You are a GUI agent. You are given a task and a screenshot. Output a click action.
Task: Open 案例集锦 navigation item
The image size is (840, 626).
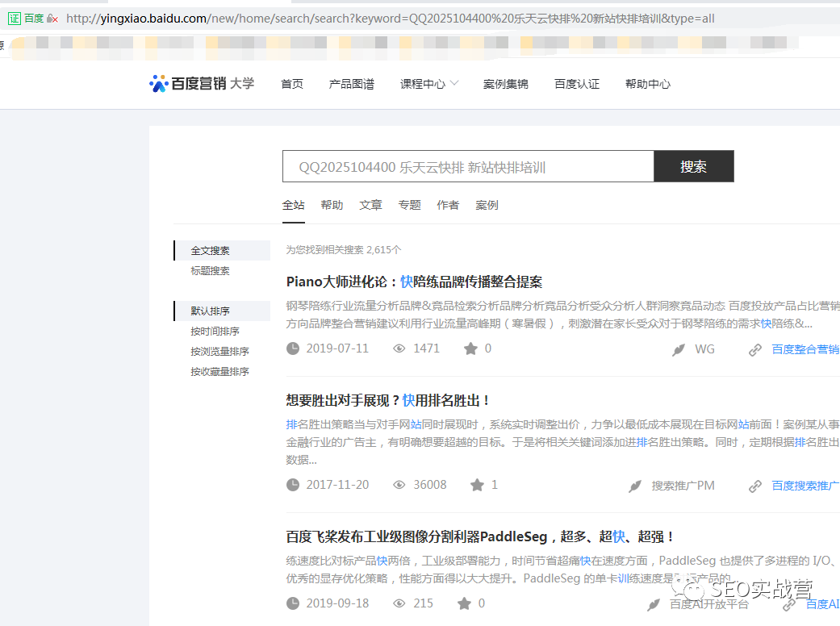506,84
